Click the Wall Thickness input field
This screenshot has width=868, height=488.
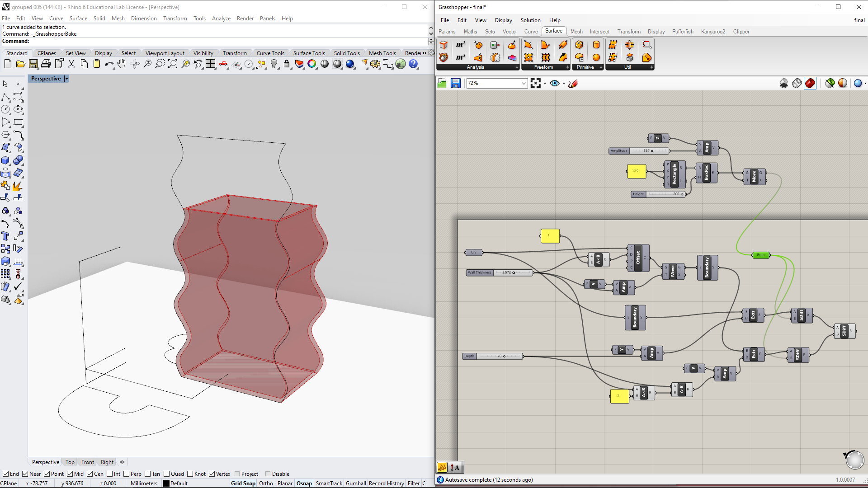coord(509,272)
